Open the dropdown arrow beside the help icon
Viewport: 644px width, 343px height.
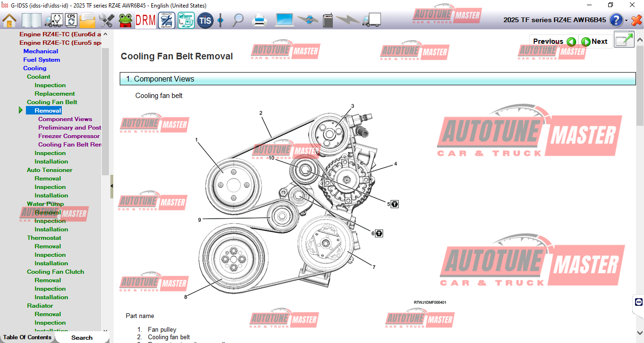(626, 21)
